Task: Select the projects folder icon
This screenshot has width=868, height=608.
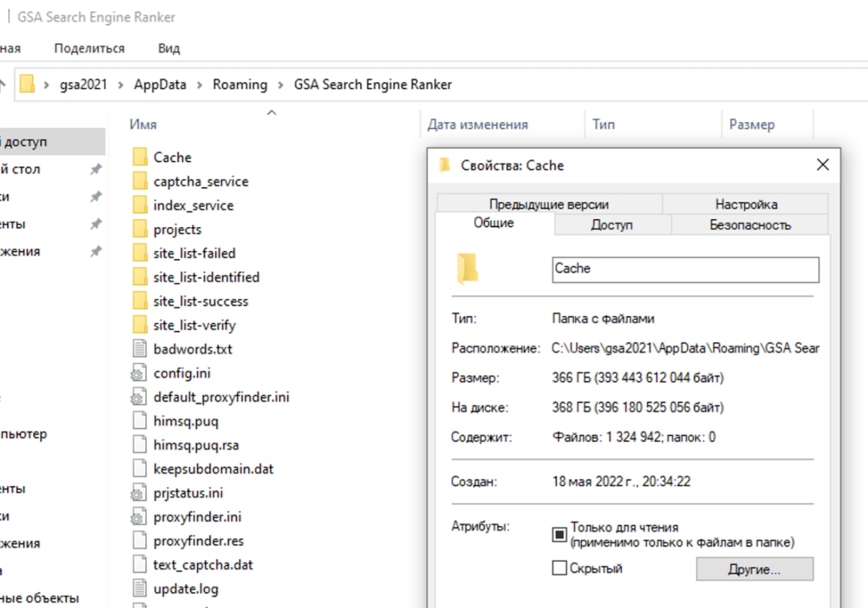Action: pyautogui.click(x=140, y=229)
